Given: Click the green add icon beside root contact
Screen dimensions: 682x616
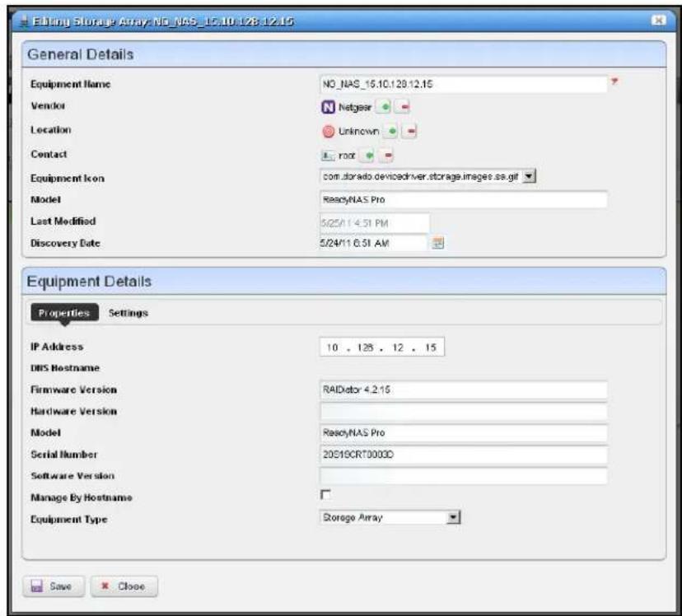Looking at the screenshot, I should point(369,155).
